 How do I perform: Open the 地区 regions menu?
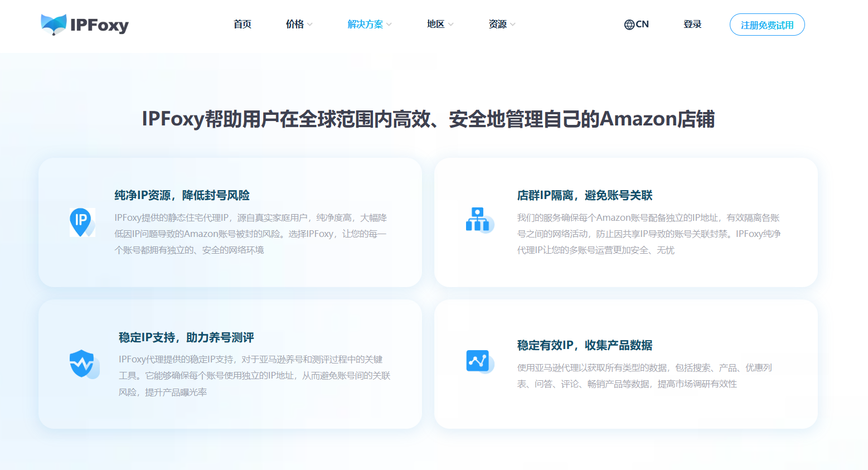pos(436,24)
